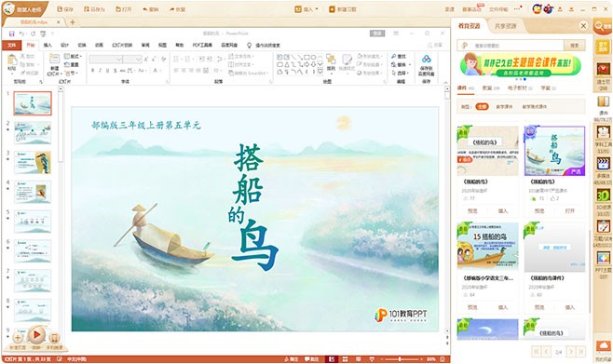Viewport: 613px width, 364px height.
Task: Select the Teaching Courseware type filter
Action: pyautogui.click(x=504, y=107)
